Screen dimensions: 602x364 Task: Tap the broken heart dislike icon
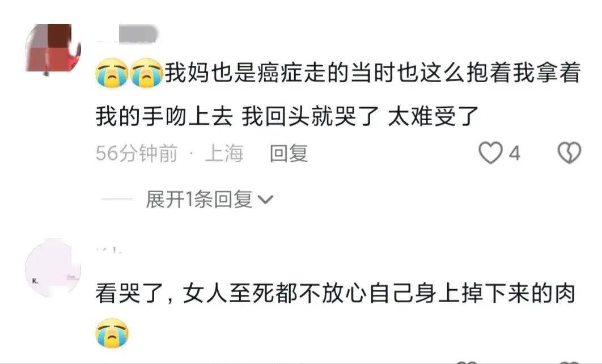pyautogui.click(x=569, y=153)
